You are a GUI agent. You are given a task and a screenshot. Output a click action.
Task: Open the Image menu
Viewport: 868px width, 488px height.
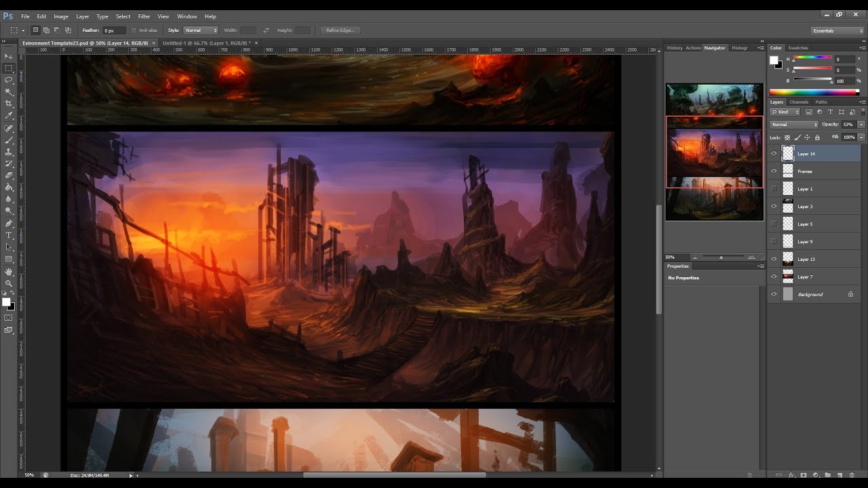point(61,16)
